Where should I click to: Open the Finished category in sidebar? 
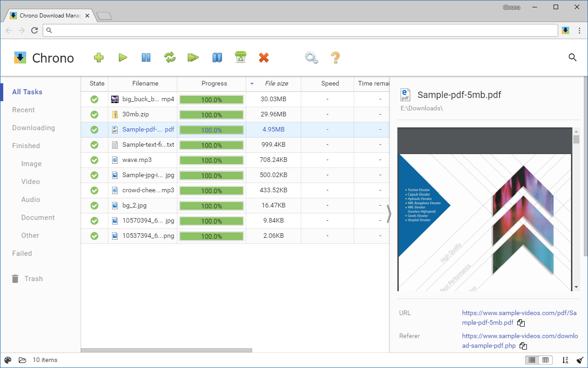[x=26, y=146]
